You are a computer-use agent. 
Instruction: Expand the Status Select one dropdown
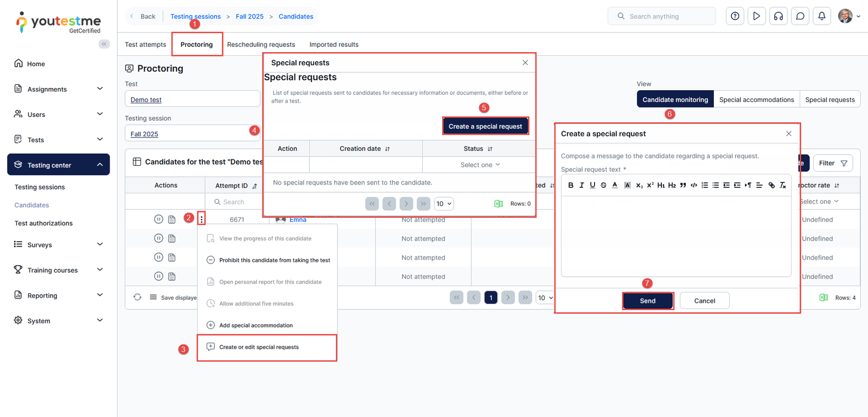(x=480, y=165)
